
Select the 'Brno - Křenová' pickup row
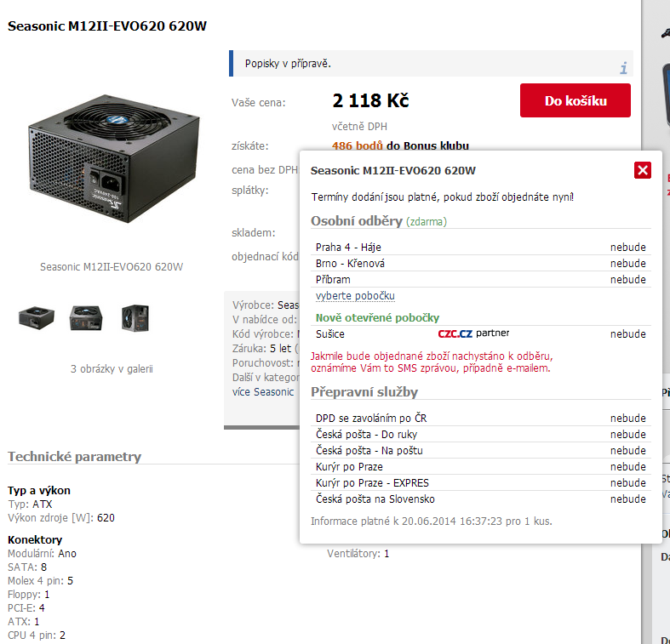(481, 264)
